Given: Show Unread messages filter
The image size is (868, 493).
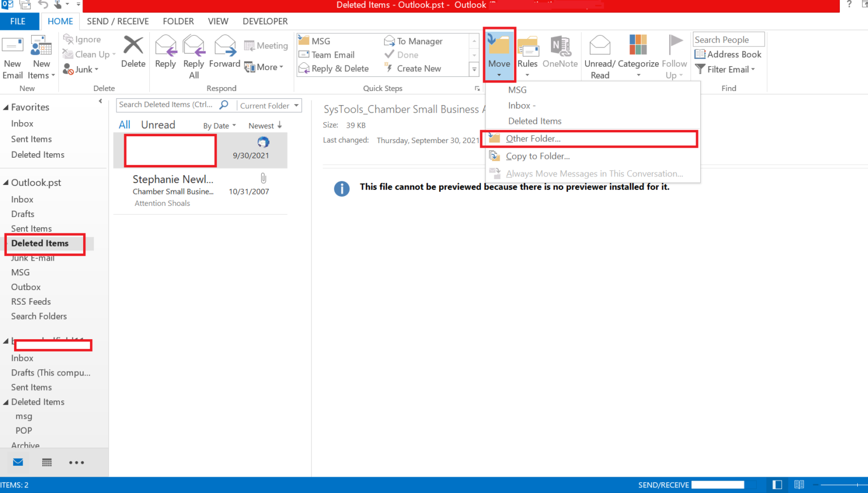Looking at the screenshot, I should click(x=158, y=125).
